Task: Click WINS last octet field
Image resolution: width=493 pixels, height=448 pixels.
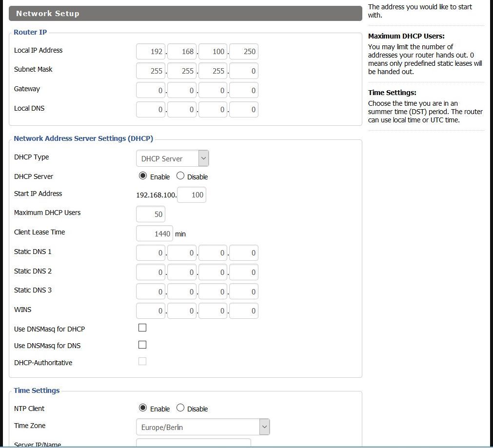Action: [244, 311]
